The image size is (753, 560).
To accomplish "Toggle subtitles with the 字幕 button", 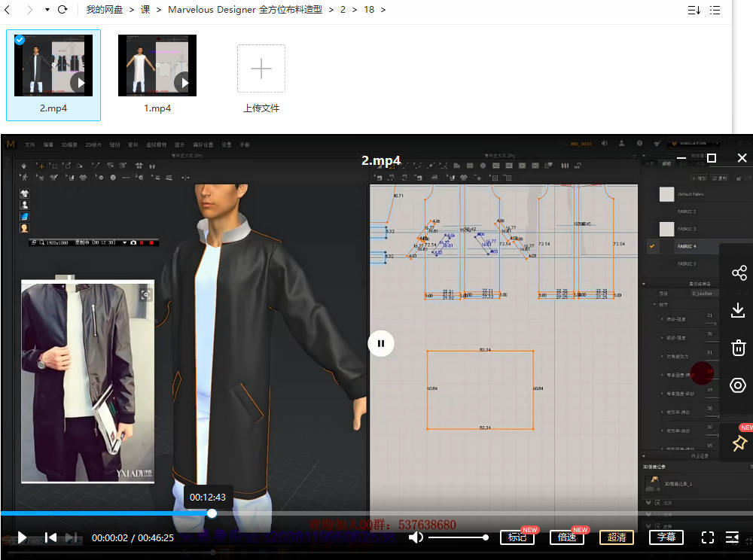I will coord(666,537).
